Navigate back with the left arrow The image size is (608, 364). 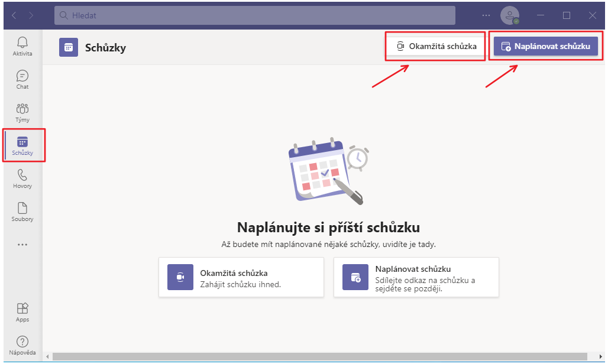(x=14, y=15)
